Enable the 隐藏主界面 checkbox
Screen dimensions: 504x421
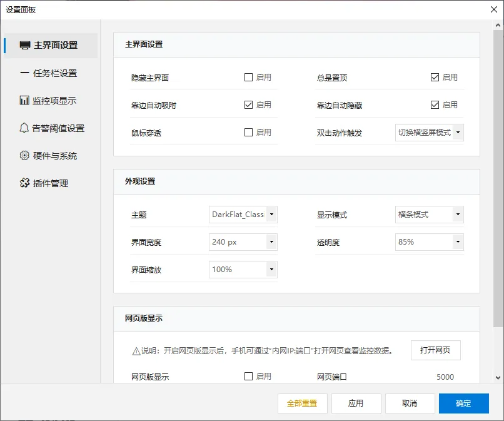(x=248, y=77)
